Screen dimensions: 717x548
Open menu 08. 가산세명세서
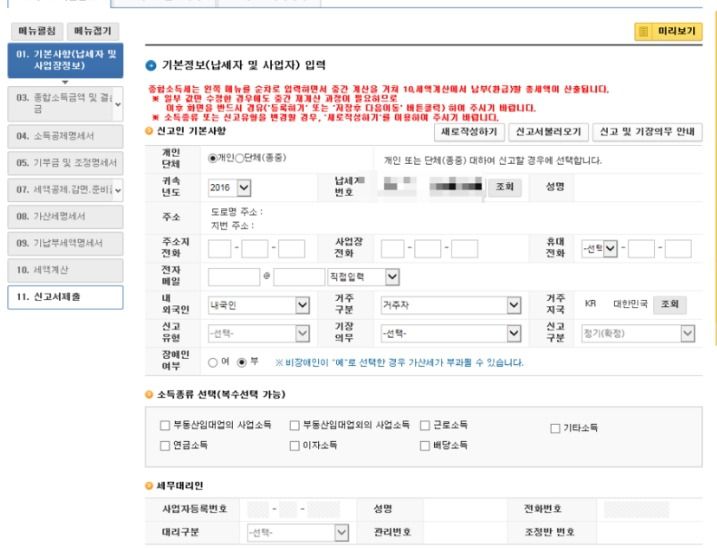65,216
